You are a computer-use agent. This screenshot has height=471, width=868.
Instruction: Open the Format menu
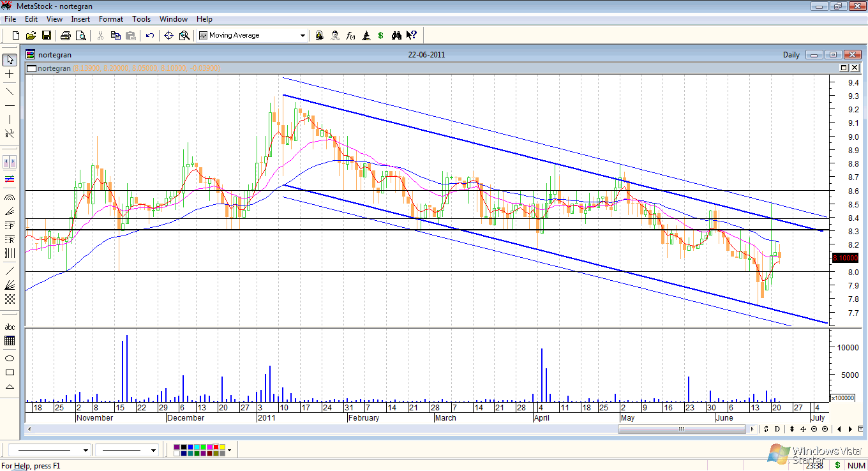click(x=111, y=19)
